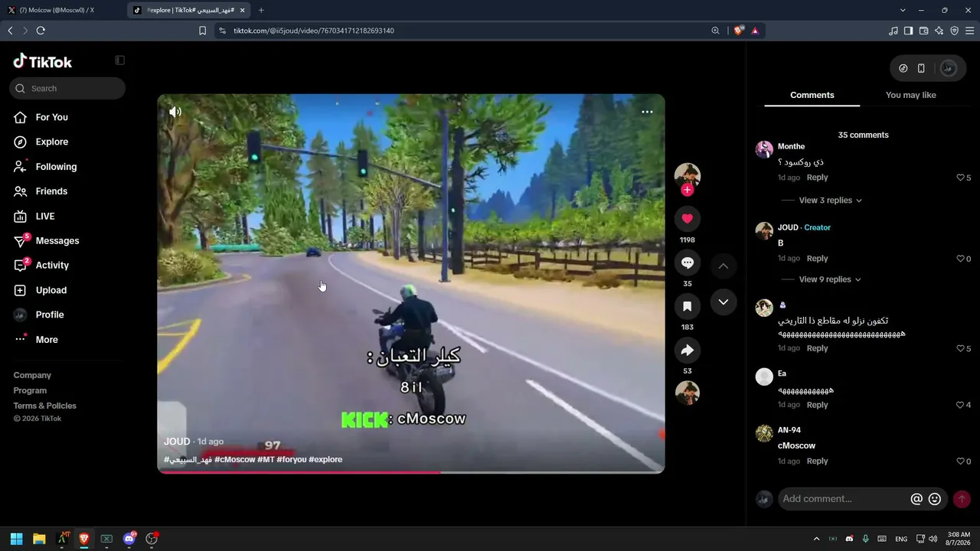This screenshot has width=980, height=551.
Task: Toggle the system microphone tray icon
Action: coord(866,539)
